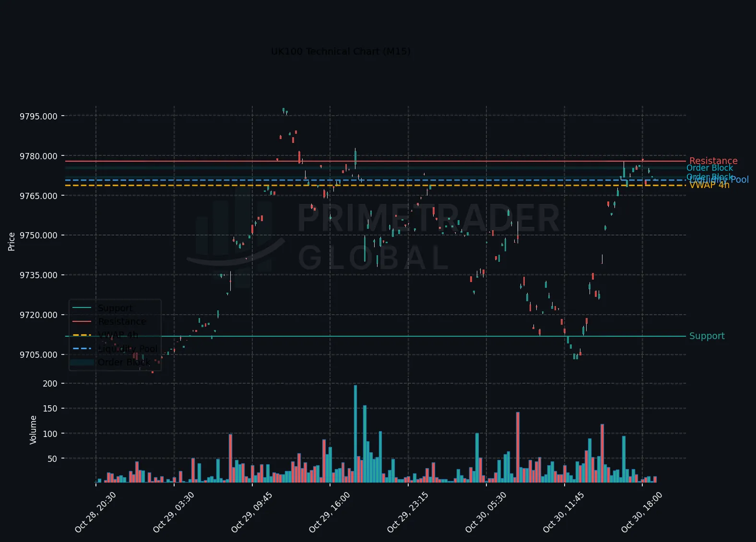This screenshot has height=542, width=756.
Task: Select the 9780.000 price axis label
Action: tap(38, 156)
